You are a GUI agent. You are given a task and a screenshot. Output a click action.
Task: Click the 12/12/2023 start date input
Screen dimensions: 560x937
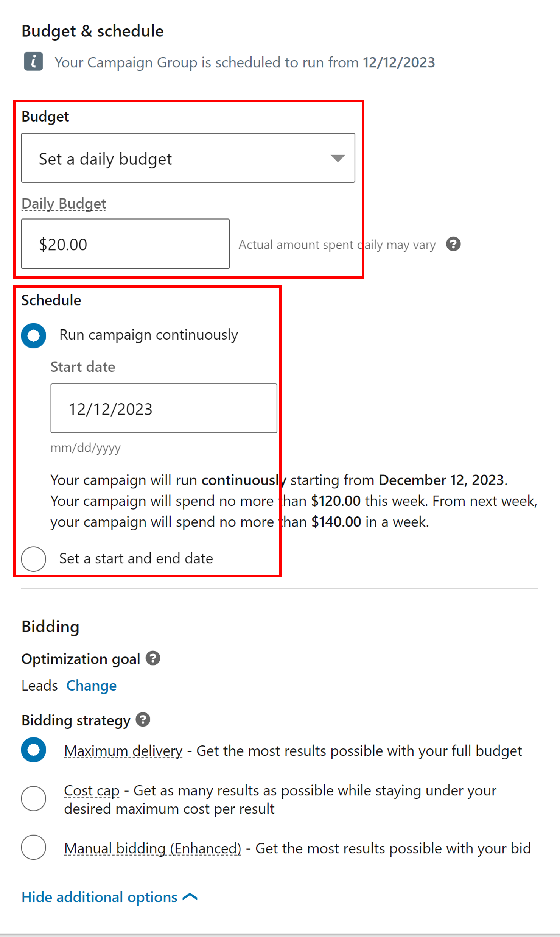163,408
